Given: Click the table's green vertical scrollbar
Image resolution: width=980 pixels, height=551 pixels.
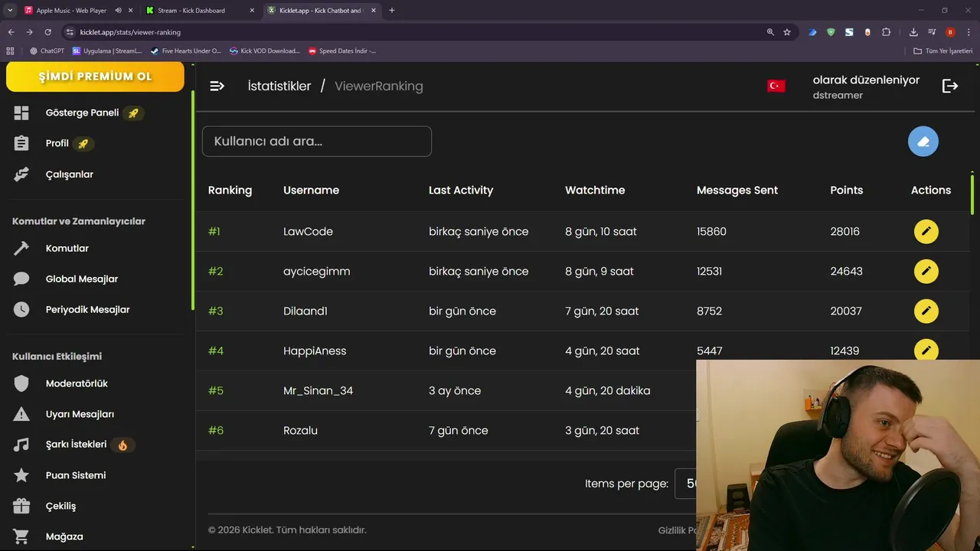Looking at the screenshot, I should click(972, 195).
